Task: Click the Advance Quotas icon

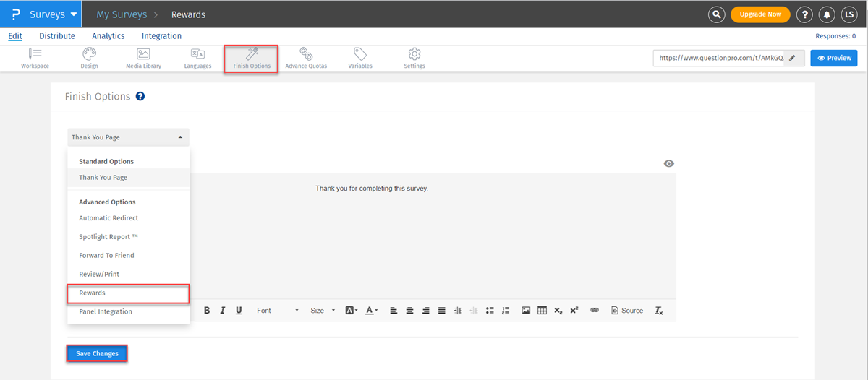Action: [306, 58]
